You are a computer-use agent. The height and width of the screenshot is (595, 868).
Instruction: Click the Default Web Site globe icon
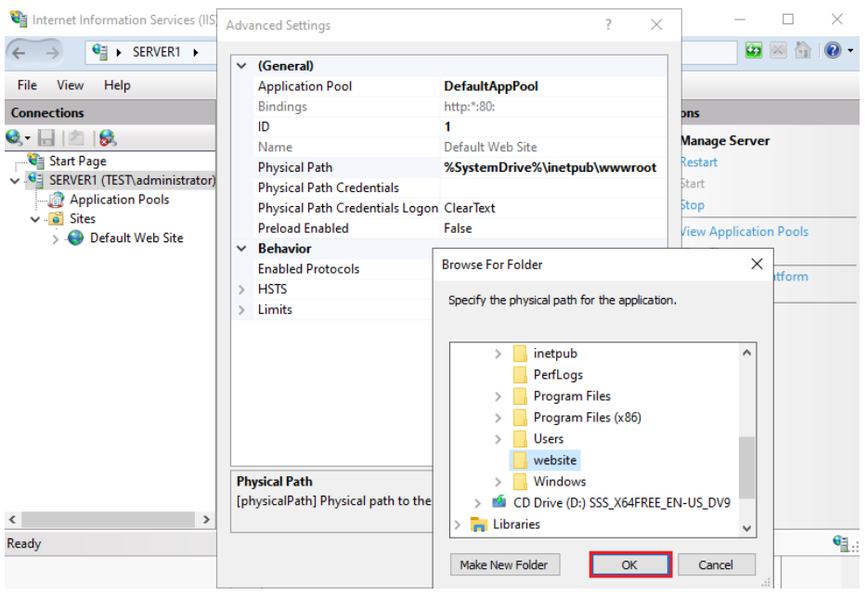coord(76,239)
